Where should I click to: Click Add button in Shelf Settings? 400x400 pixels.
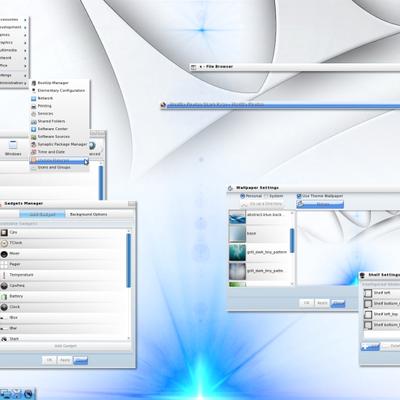(x=370, y=347)
